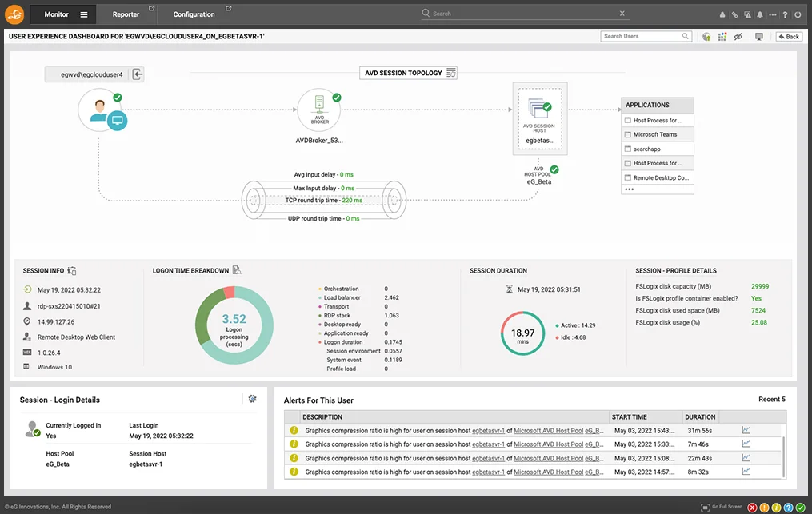Open egbetasvr-1 link in the 8m 32s alert

pos(488,472)
